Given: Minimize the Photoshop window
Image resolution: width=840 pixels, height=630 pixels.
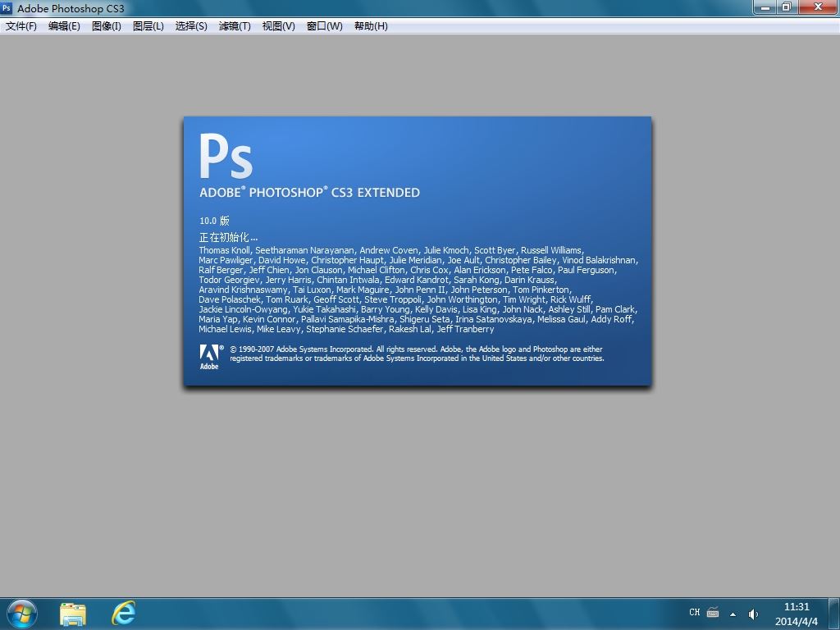Looking at the screenshot, I should 765,7.
